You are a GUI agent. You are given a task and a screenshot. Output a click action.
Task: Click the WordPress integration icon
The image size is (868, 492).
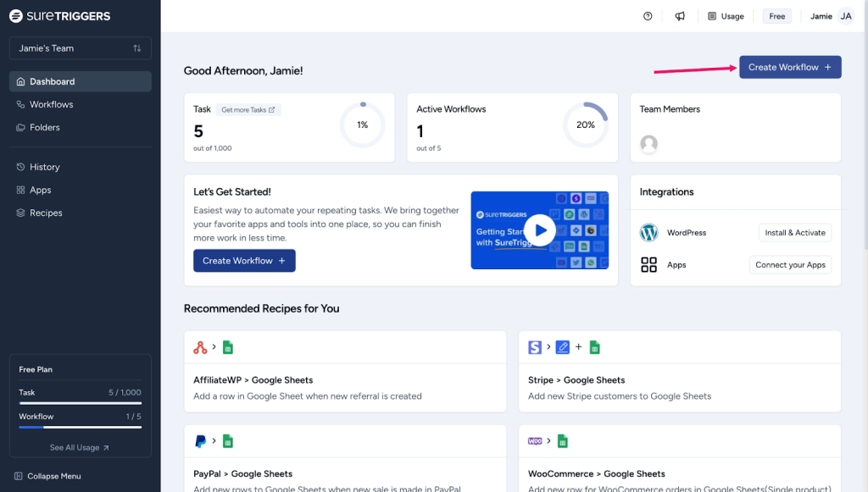(x=649, y=232)
